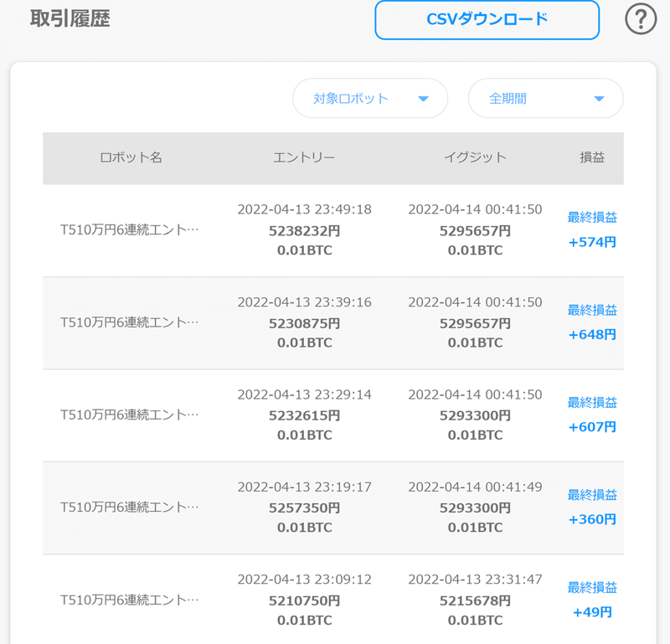The image size is (670, 644).
Task: Select entry price 5230875円
Action: tap(304, 323)
